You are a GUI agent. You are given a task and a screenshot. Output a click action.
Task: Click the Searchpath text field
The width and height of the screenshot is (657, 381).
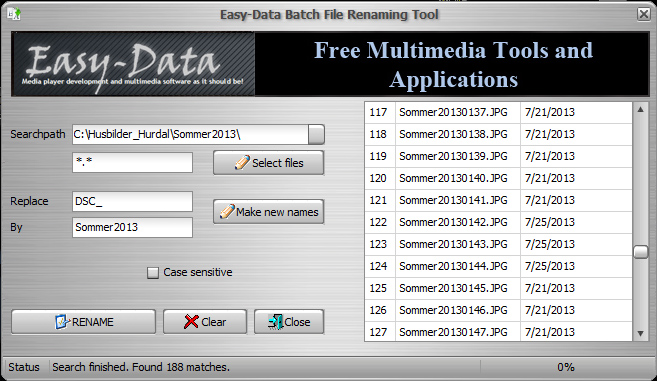191,134
